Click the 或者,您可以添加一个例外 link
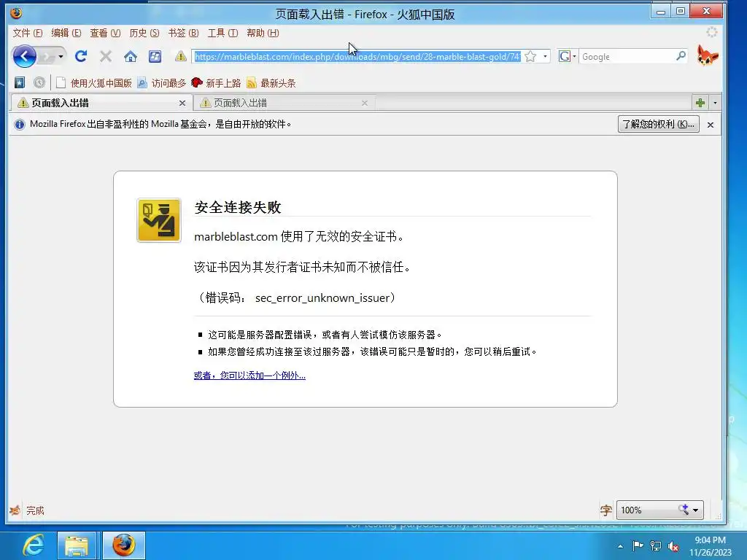747x560 pixels. pyautogui.click(x=249, y=376)
